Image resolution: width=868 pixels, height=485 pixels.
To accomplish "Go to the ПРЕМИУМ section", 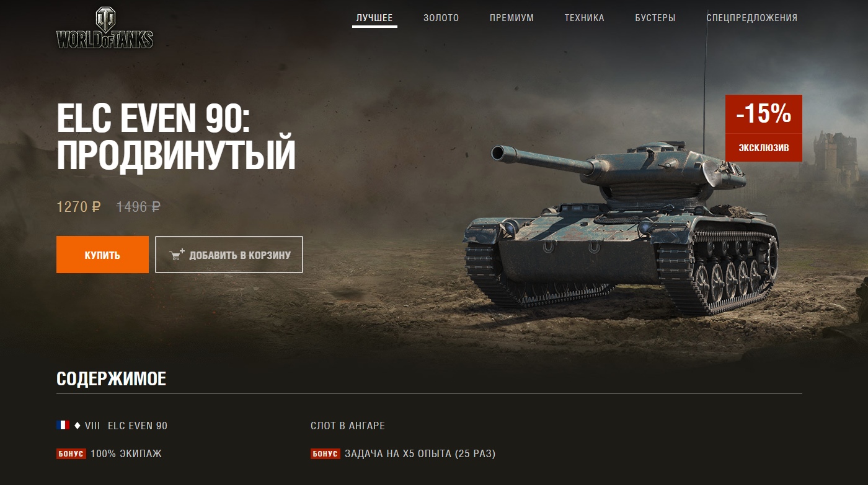I will pos(511,18).
